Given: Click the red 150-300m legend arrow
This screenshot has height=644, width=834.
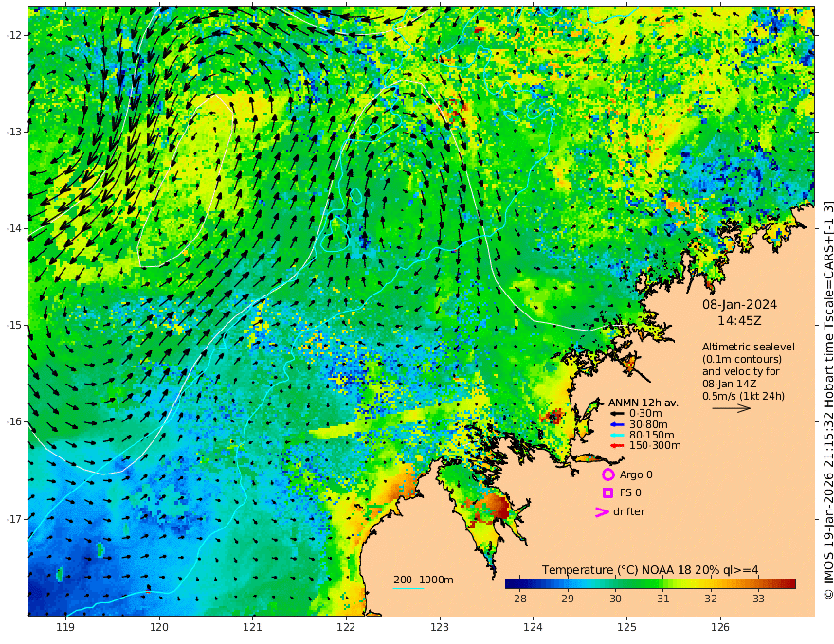Looking at the screenshot, I should point(617,446).
